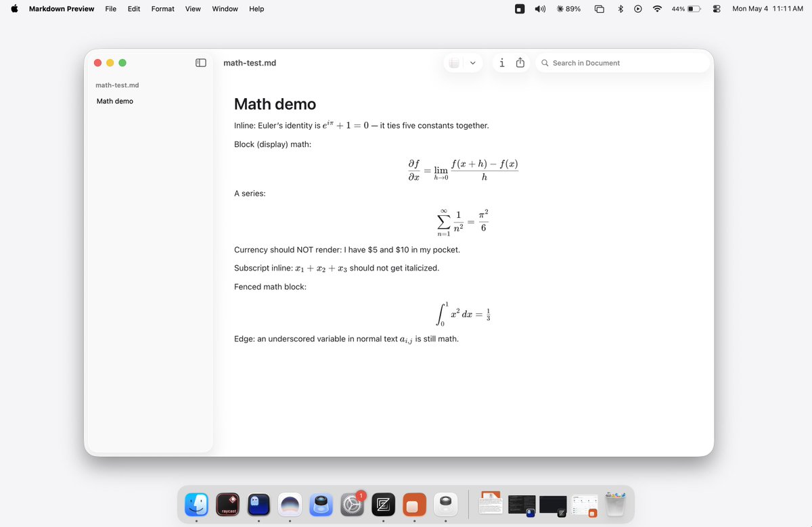Viewport: 812px width, 527px height.
Task: Open the Share menu icon in toolbar
Action: coord(520,63)
